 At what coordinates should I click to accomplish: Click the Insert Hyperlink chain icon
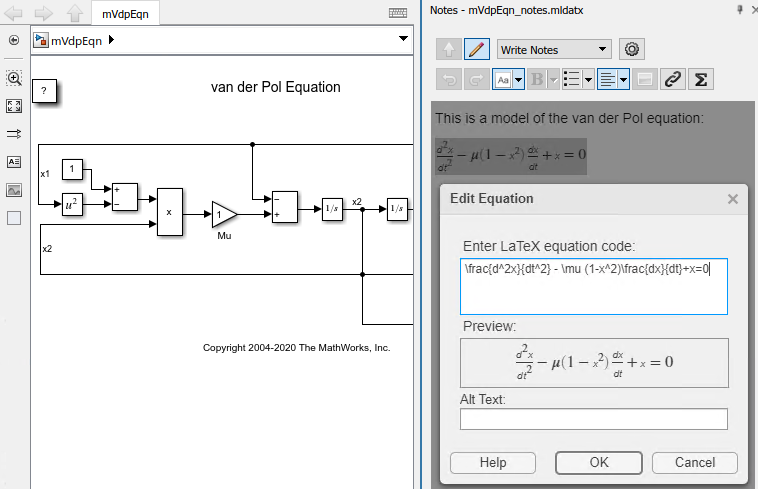pos(673,79)
